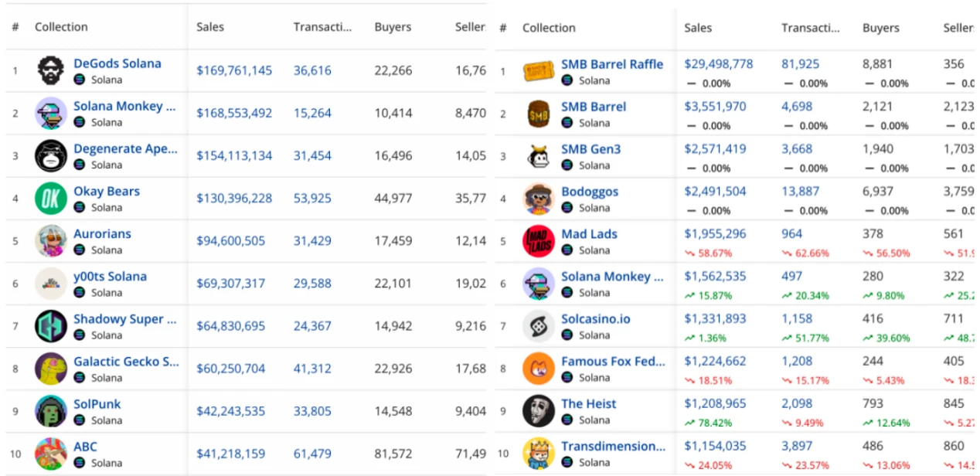Viewport: 980px width, 476px height.
Task: Click the Mad Lads red logo
Action: 539,241
